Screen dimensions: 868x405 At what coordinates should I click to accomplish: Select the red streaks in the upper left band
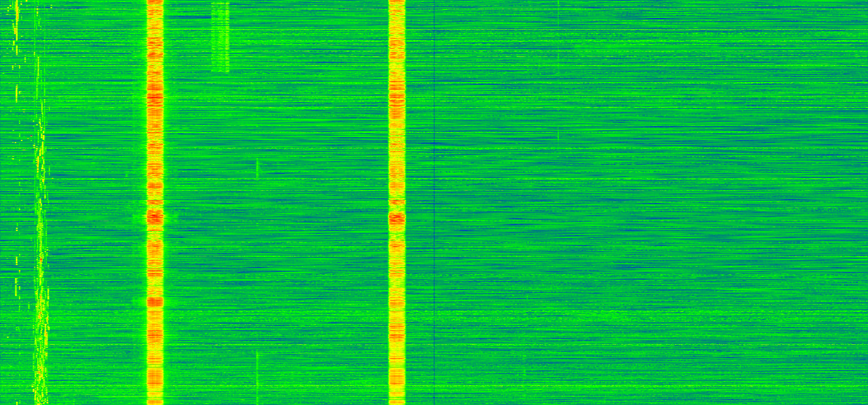point(155,97)
